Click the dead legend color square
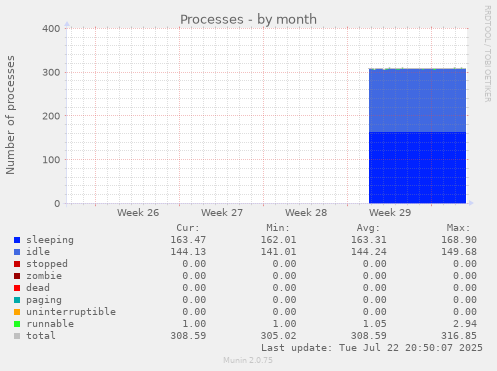This screenshot has width=497, height=371. click(17, 288)
